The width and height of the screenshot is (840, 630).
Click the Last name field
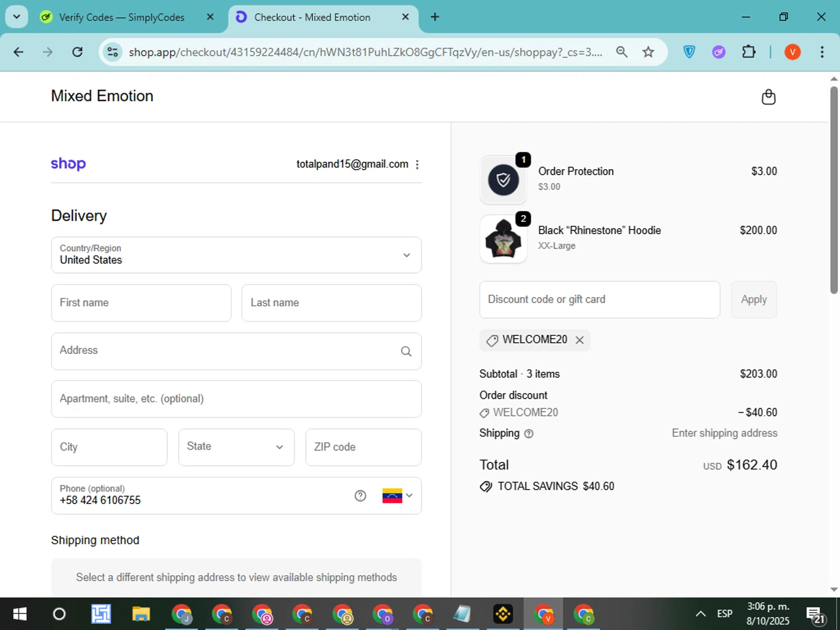(332, 303)
